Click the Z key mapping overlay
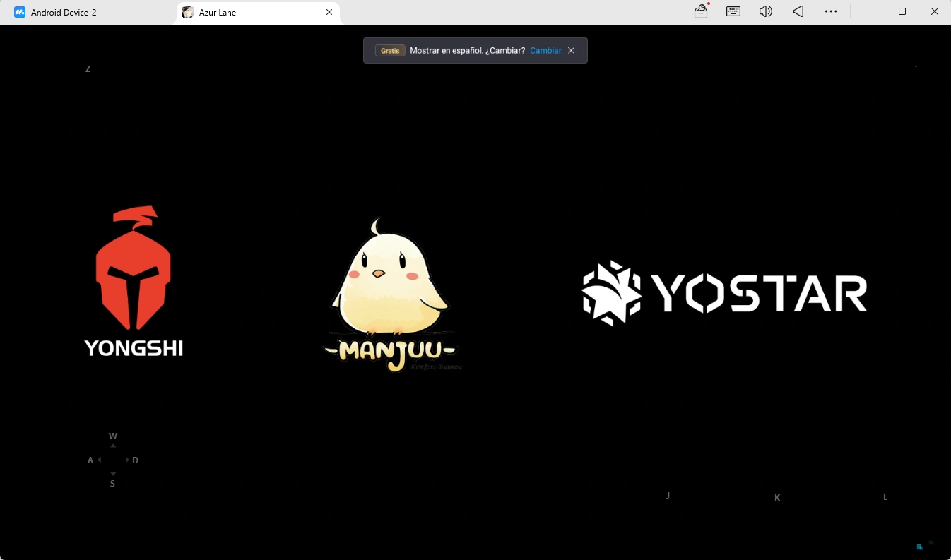This screenshot has height=560, width=951. tap(88, 69)
